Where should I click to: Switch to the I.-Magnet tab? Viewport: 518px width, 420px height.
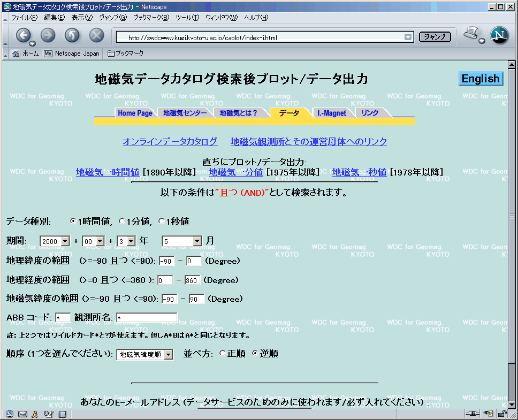(332, 113)
